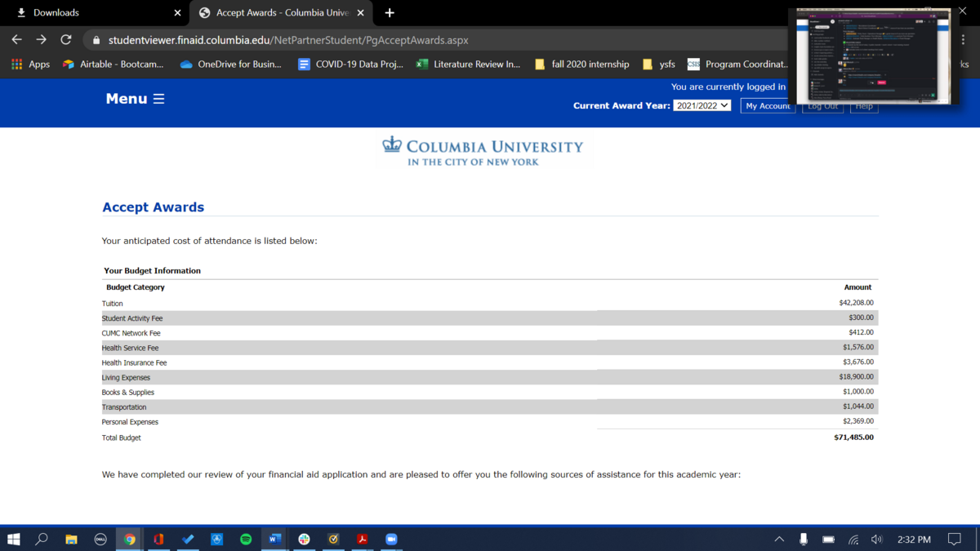
Task: Open Zoom from the taskbar
Action: click(391, 539)
